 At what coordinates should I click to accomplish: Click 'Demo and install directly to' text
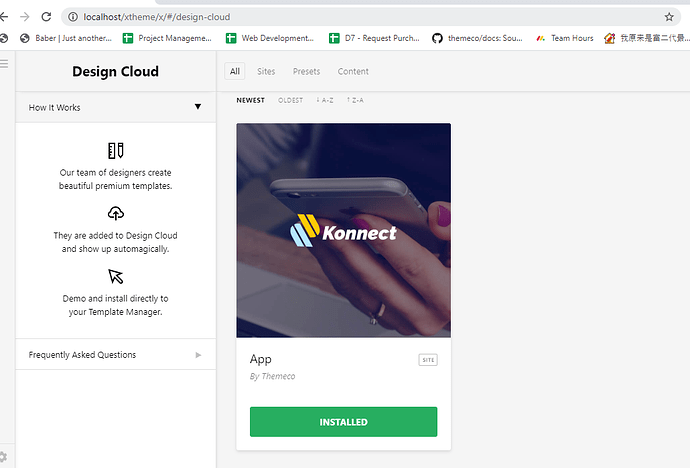click(115, 298)
